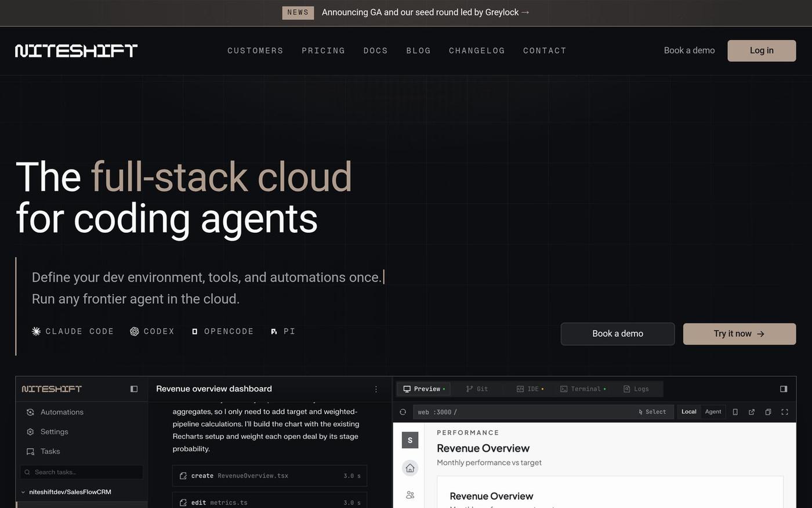Toggle the right side panel icon
Viewport: 812px width, 508px height.
coord(784,389)
